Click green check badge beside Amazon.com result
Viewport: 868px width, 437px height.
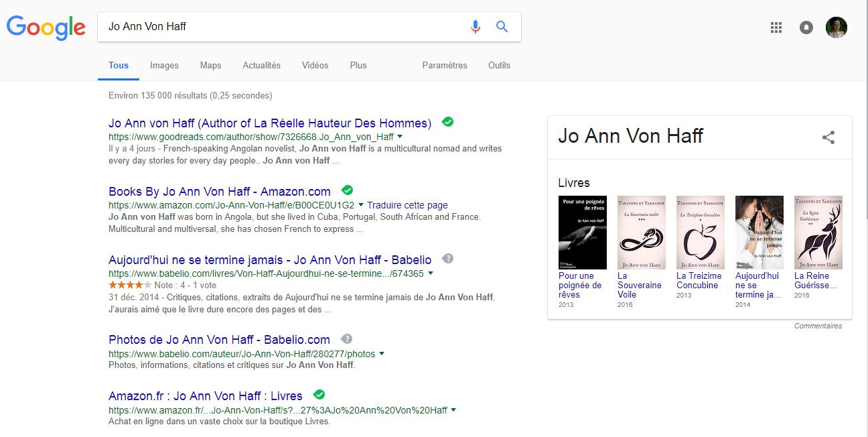(347, 190)
